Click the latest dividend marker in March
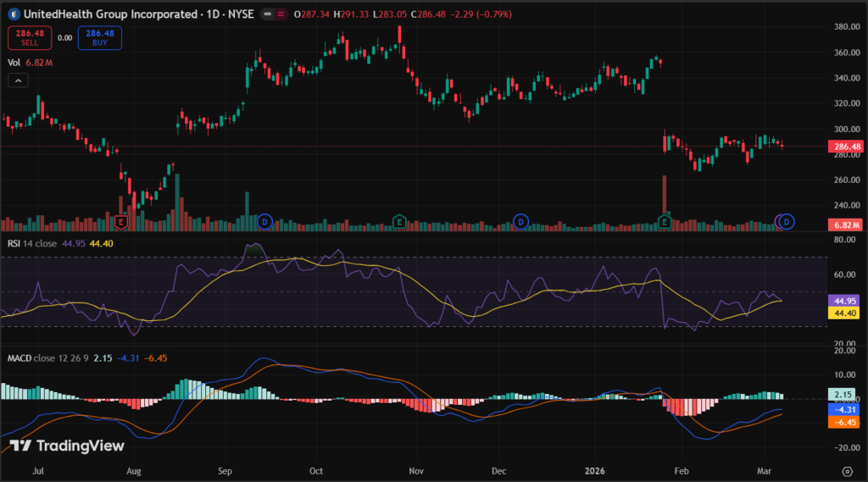 click(787, 222)
